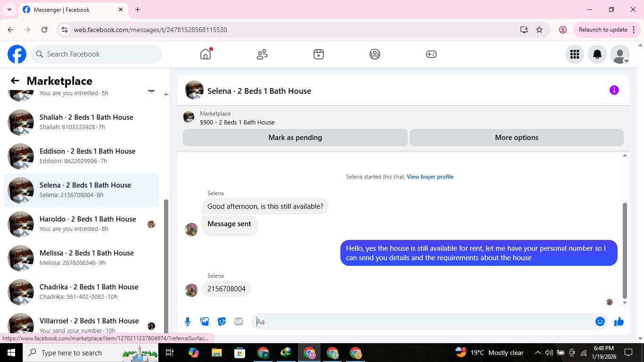
Task: Open the notifications bell
Action: pos(597,54)
